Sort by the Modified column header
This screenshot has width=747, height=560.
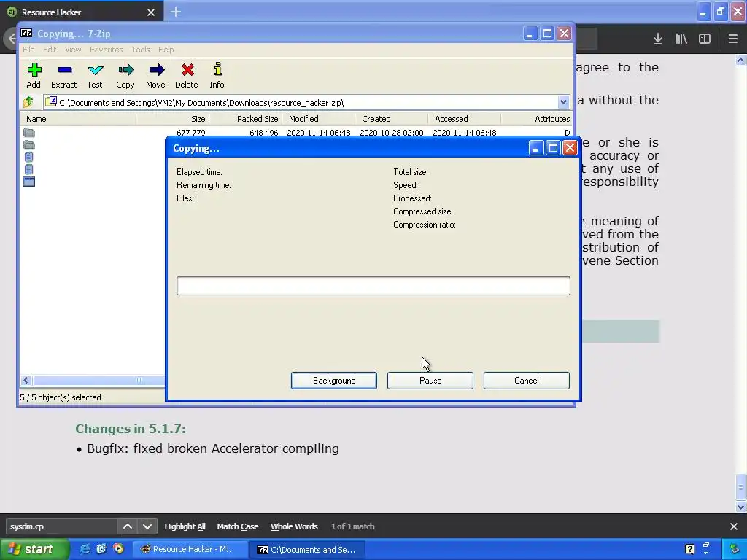[x=318, y=119]
